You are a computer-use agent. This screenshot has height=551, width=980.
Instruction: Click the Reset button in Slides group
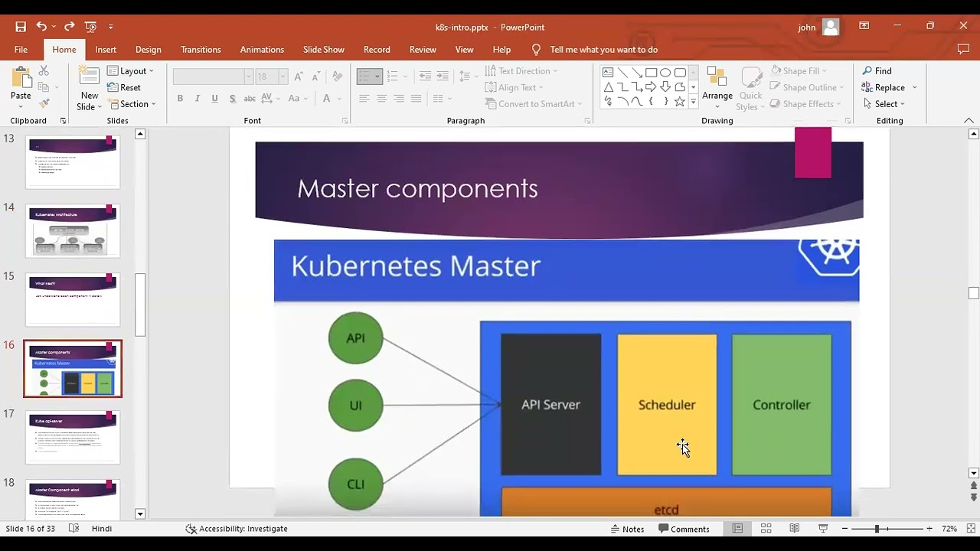[124, 88]
